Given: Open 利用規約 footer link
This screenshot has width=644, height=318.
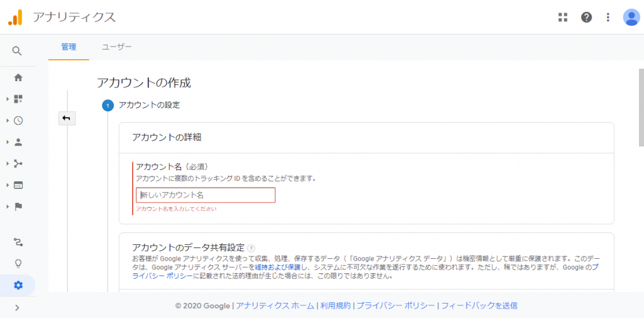Looking at the screenshot, I should [x=336, y=305].
